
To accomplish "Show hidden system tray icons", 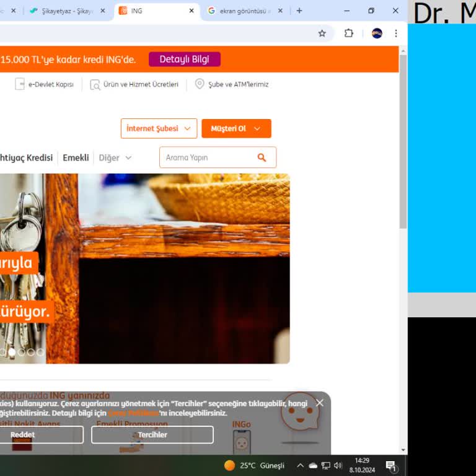I will 300,465.
